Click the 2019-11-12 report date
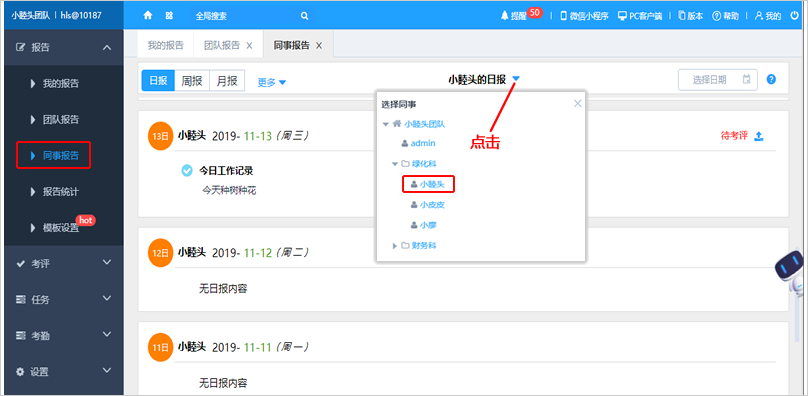The image size is (808, 396). [242, 253]
